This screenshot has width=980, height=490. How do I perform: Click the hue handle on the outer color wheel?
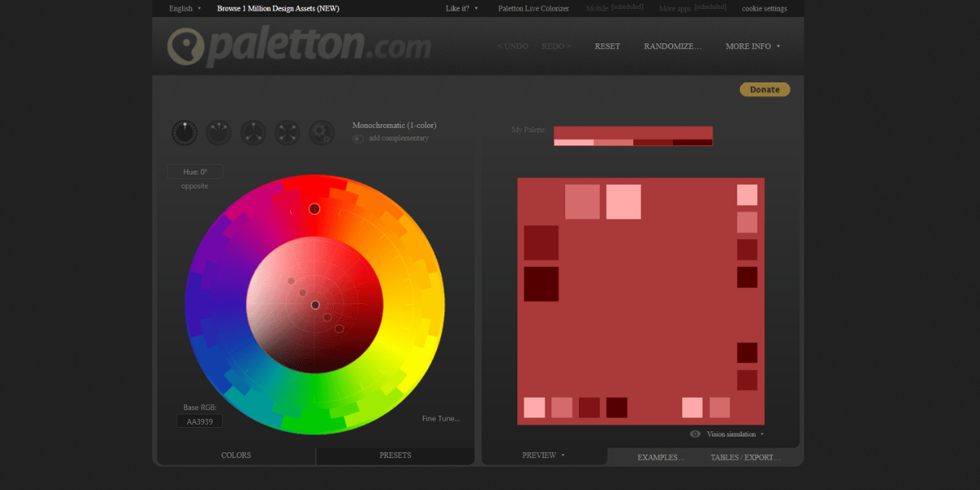point(314,209)
